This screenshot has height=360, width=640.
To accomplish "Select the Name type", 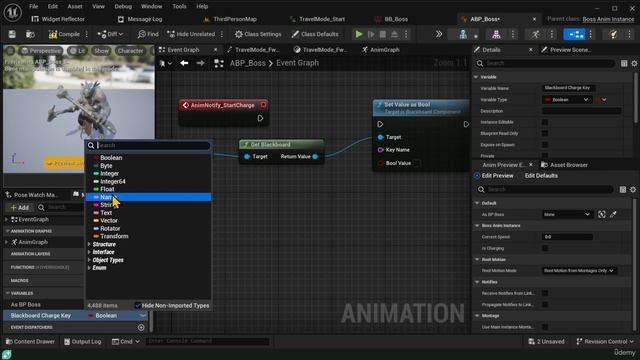I will (148, 197).
